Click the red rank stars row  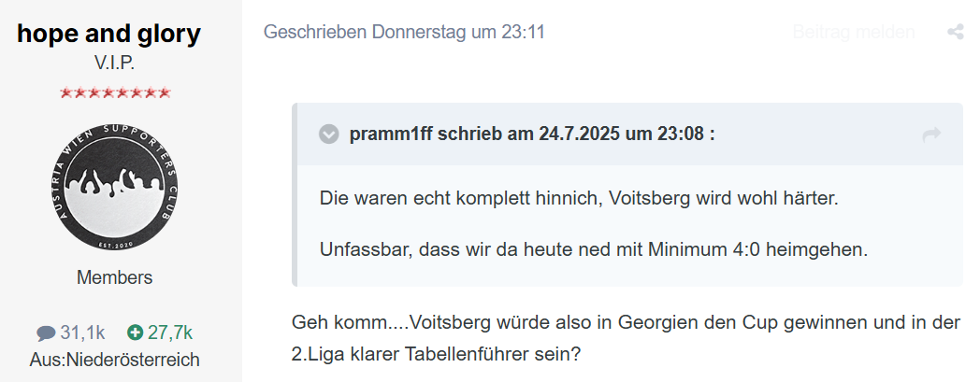point(115,93)
